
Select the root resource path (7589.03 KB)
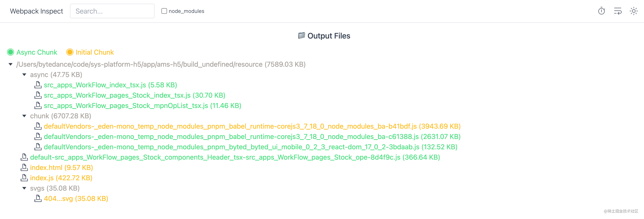[161, 64]
